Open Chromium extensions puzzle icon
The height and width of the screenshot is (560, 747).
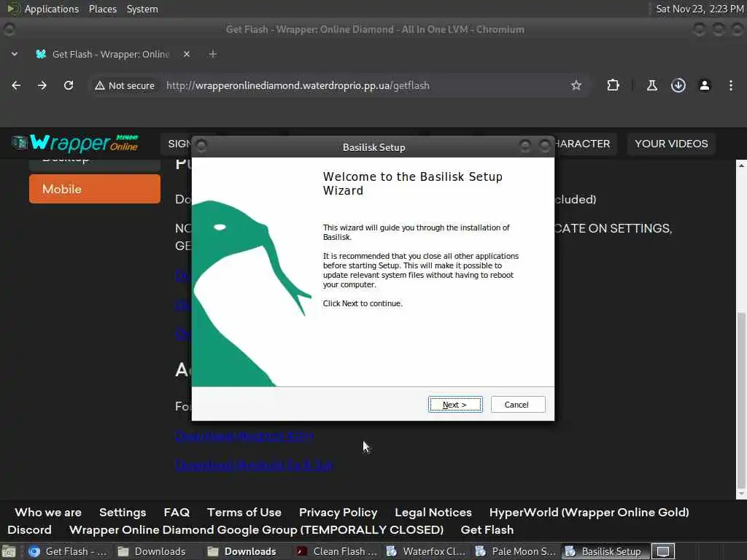tap(613, 85)
